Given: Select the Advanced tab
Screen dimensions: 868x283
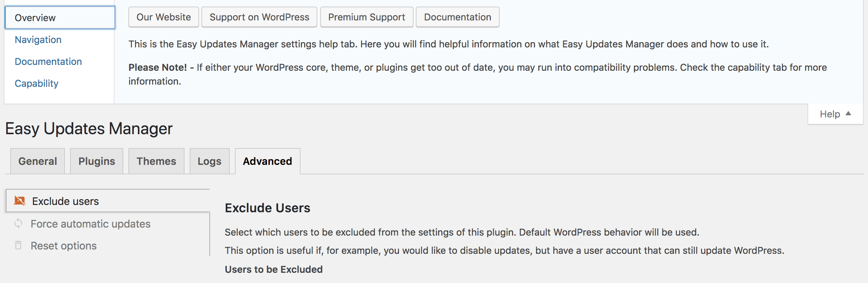Looking at the screenshot, I should point(267,161).
